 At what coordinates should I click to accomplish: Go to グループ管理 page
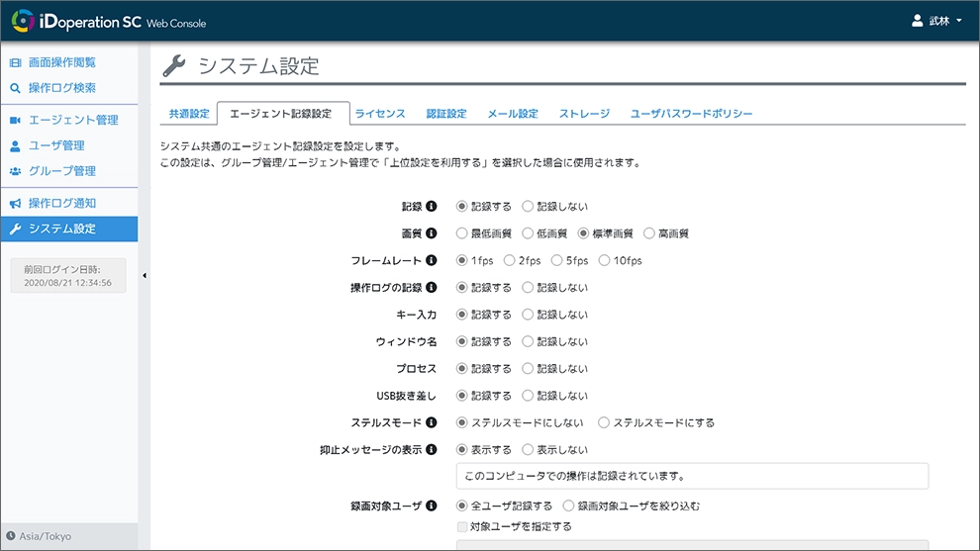[62, 171]
